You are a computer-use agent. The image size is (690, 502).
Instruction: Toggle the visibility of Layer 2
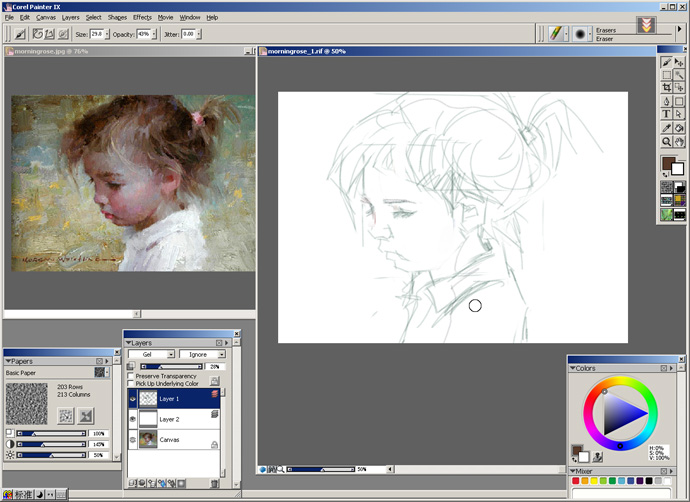tap(133, 419)
